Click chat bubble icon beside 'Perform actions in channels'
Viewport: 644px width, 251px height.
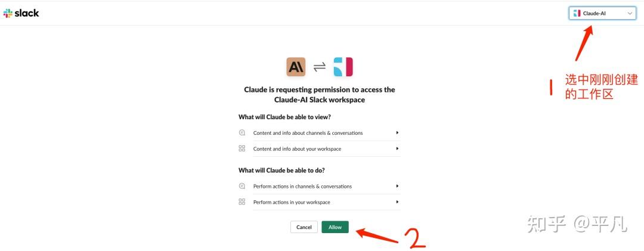pos(242,186)
